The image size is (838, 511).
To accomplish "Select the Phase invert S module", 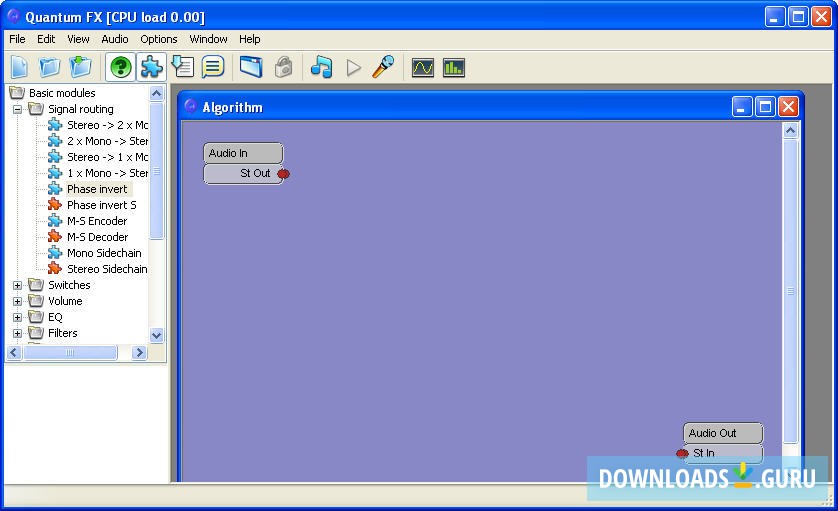I will [102, 205].
